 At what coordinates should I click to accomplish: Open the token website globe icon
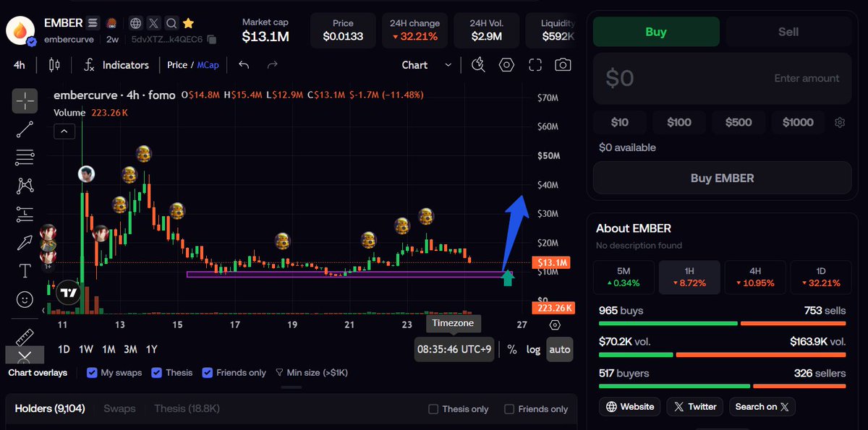[135, 23]
